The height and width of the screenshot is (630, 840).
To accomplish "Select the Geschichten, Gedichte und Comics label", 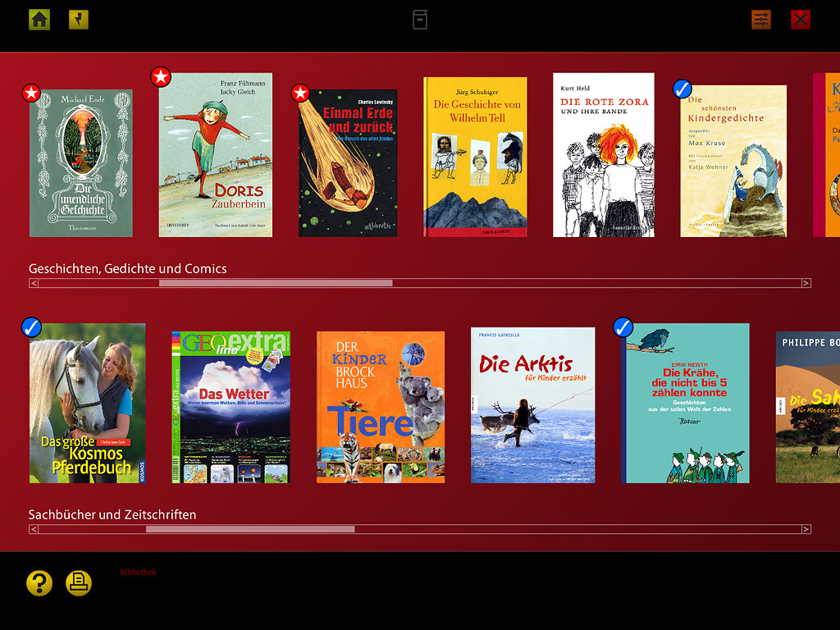I will (x=128, y=269).
